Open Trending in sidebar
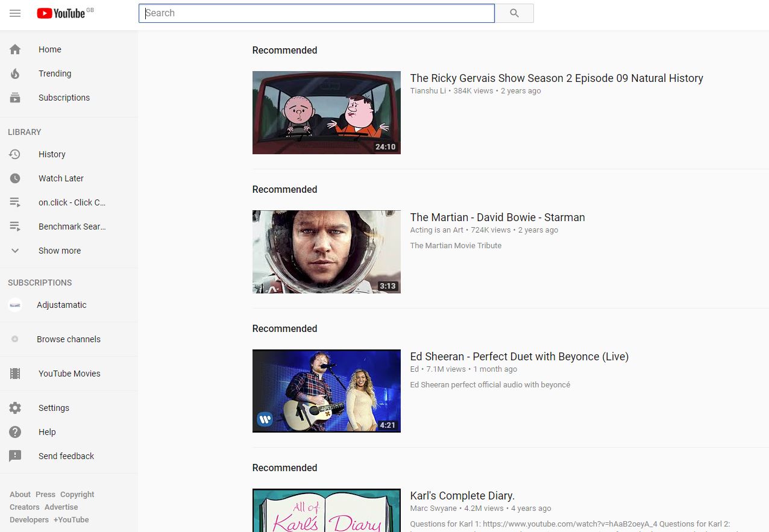This screenshot has width=769, height=532. [x=69, y=74]
